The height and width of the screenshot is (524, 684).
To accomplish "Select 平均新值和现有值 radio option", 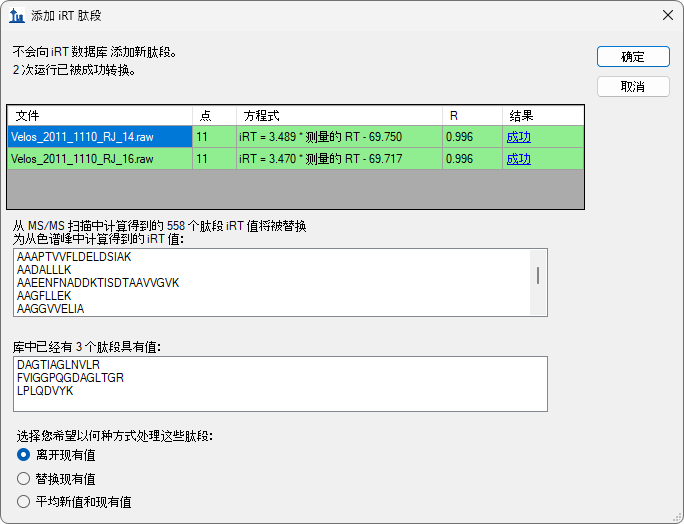I will coord(24,502).
